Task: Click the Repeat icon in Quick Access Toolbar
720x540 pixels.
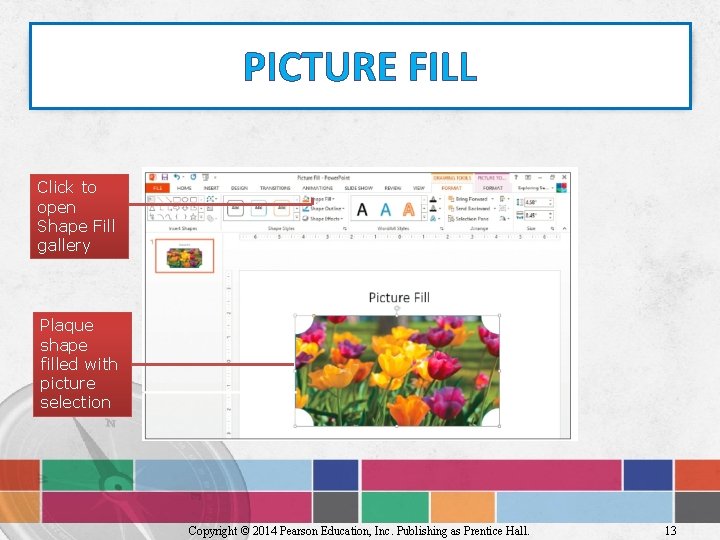Action: pos(193,177)
